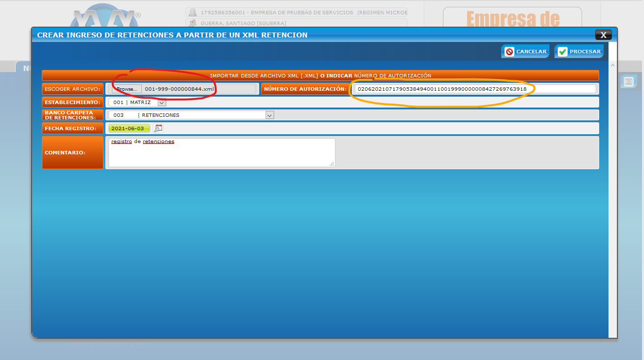Click the up arrow of the dialog scrollbar
644x360 pixels.
pyautogui.click(x=612, y=65)
